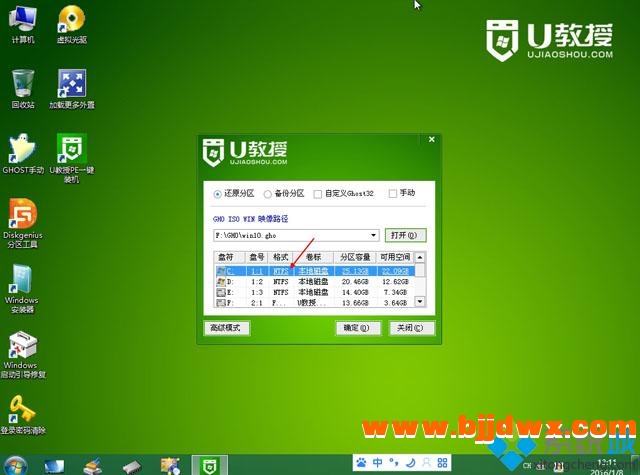Click the monitor icon in the taskbar
The height and width of the screenshot is (475, 640).
(54, 466)
